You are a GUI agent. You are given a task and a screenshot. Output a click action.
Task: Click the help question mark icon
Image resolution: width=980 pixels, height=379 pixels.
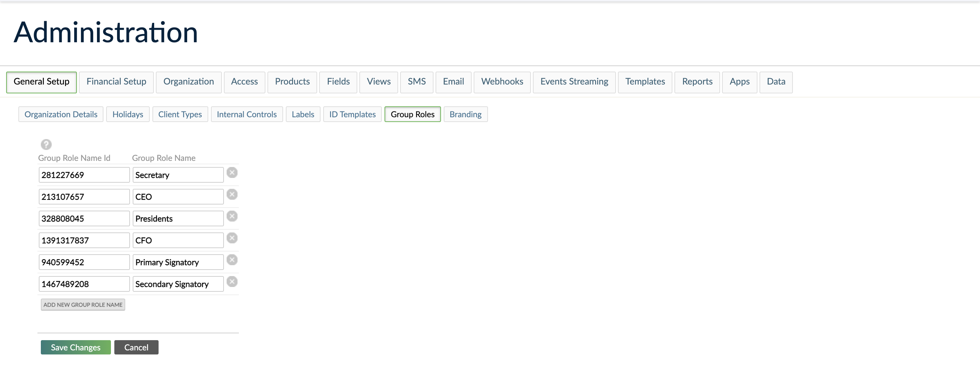pos(46,145)
